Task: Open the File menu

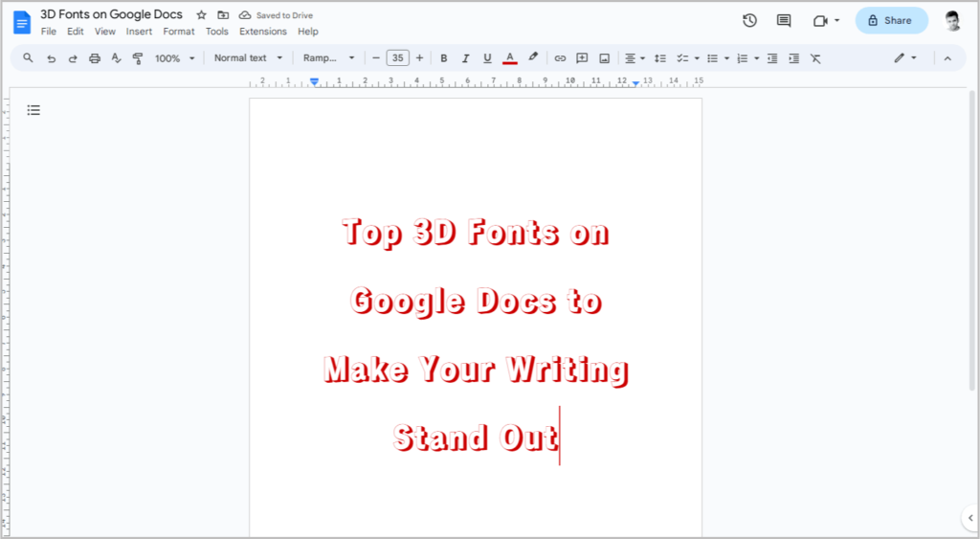Action: pos(48,32)
